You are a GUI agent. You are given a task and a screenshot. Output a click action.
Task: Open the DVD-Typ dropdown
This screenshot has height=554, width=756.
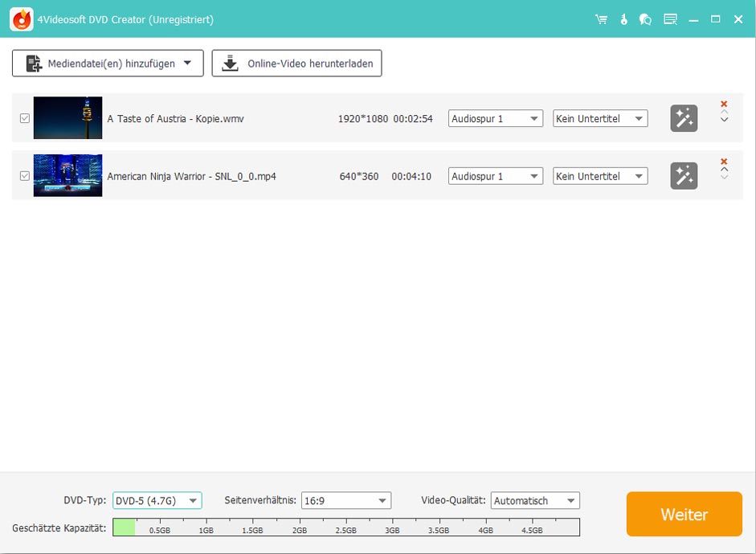pyautogui.click(x=157, y=500)
